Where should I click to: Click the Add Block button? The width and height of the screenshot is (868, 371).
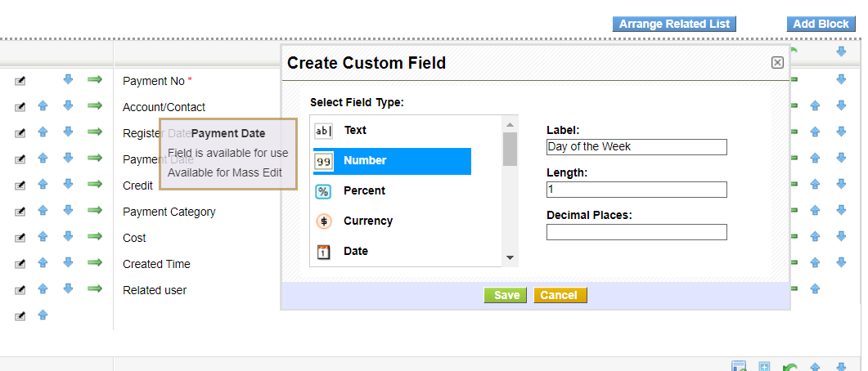point(821,24)
